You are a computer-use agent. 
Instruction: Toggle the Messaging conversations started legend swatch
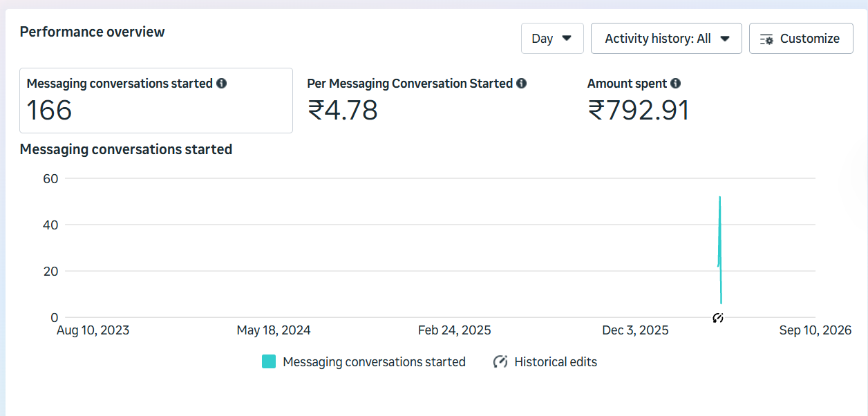click(269, 361)
